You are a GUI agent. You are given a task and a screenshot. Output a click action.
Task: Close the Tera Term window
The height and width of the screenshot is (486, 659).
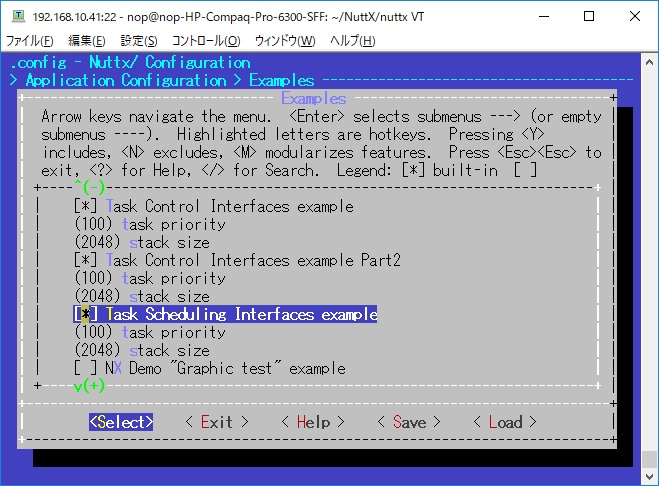pyautogui.click(x=635, y=16)
